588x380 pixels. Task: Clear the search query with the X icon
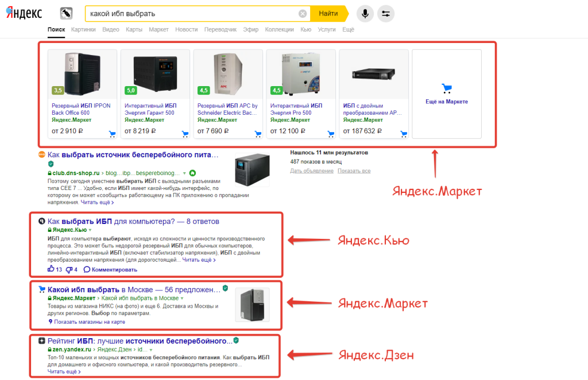303,14
